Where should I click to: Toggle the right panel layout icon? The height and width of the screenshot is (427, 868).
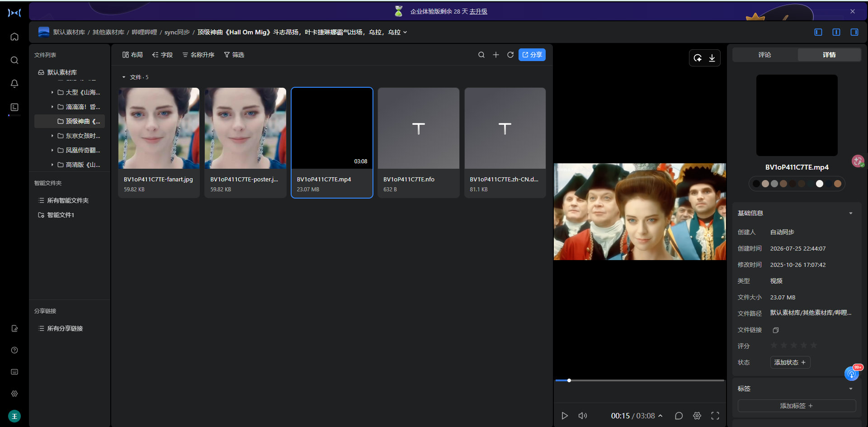pyautogui.click(x=854, y=32)
